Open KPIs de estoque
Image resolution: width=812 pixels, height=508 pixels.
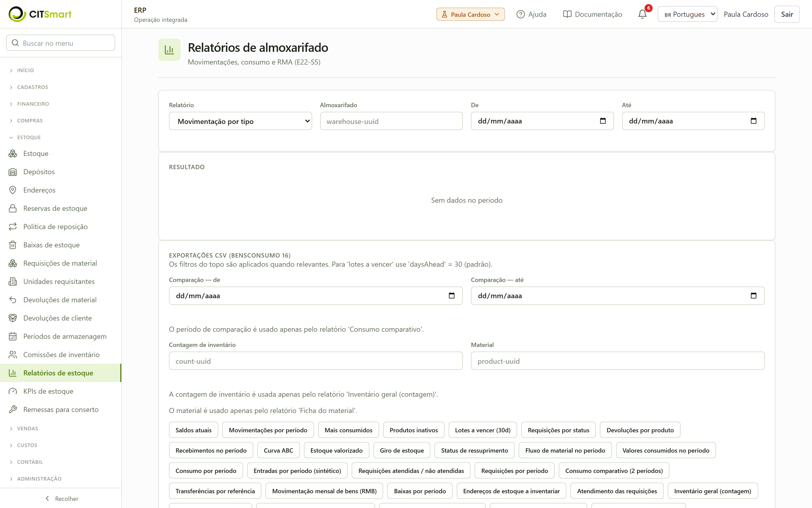coord(61,391)
